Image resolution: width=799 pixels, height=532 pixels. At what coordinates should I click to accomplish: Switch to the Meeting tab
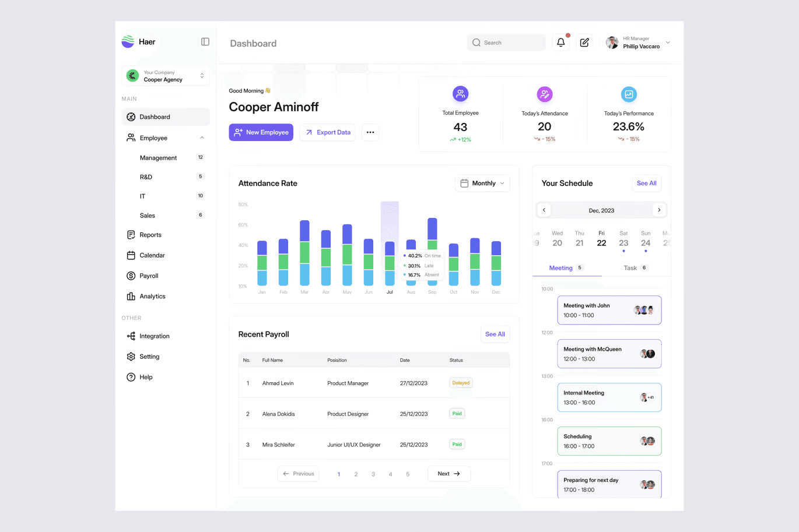(566, 268)
